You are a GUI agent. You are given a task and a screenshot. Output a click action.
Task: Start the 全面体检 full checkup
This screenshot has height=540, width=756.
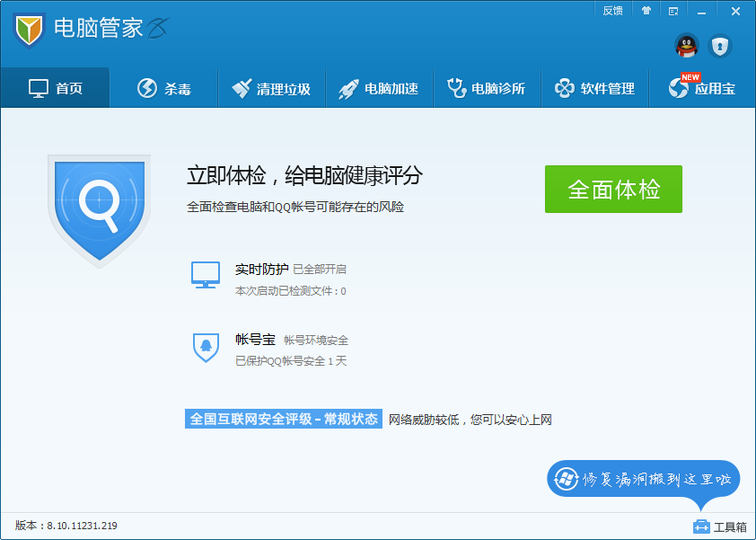click(613, 190)
